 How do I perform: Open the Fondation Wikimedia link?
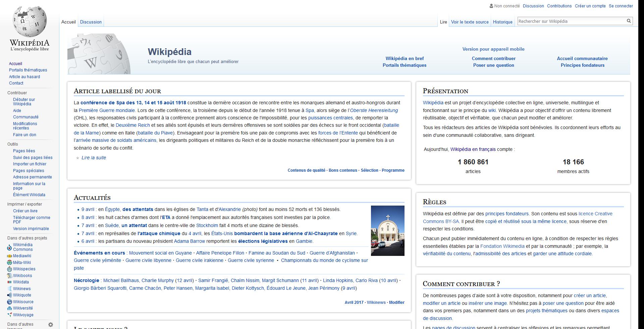point(502,246)
